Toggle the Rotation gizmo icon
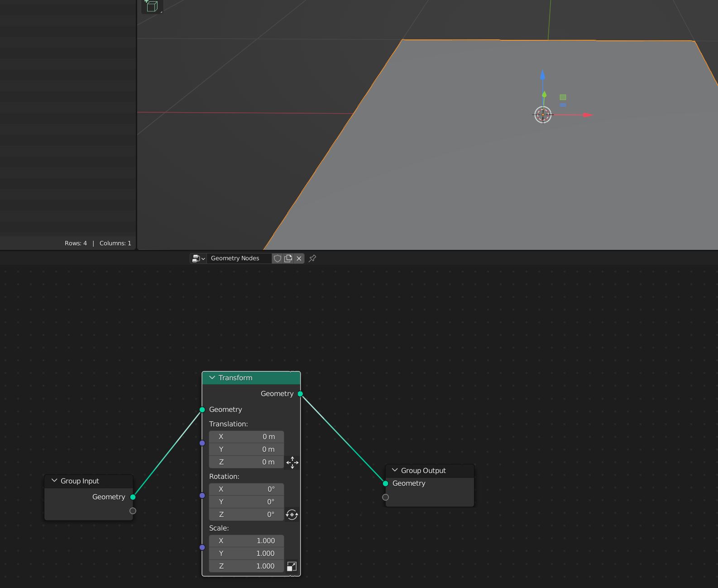Viewport: 718px width, 588px height. pos(292,515)
